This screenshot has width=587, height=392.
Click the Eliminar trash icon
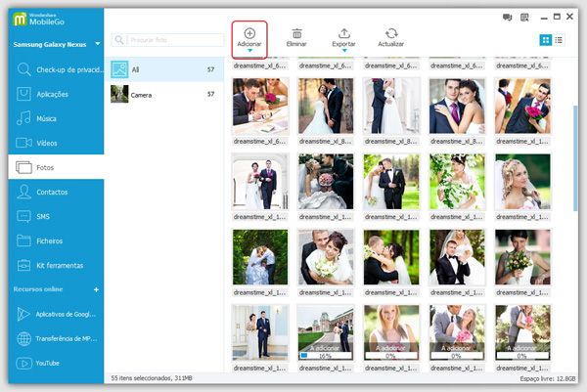(x=296, y=33)
